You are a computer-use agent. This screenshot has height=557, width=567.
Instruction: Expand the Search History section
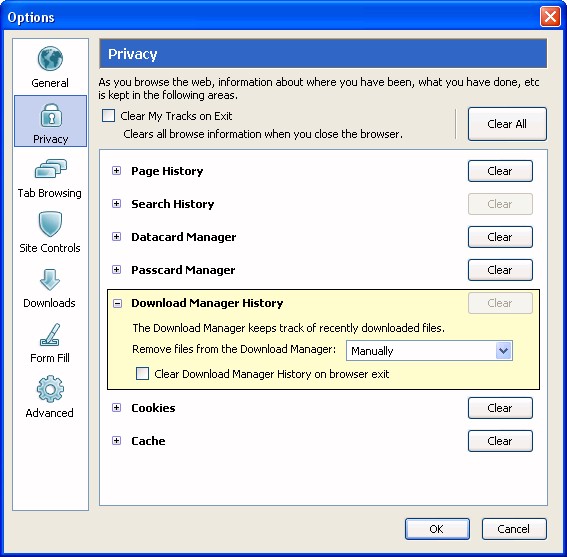116,204
